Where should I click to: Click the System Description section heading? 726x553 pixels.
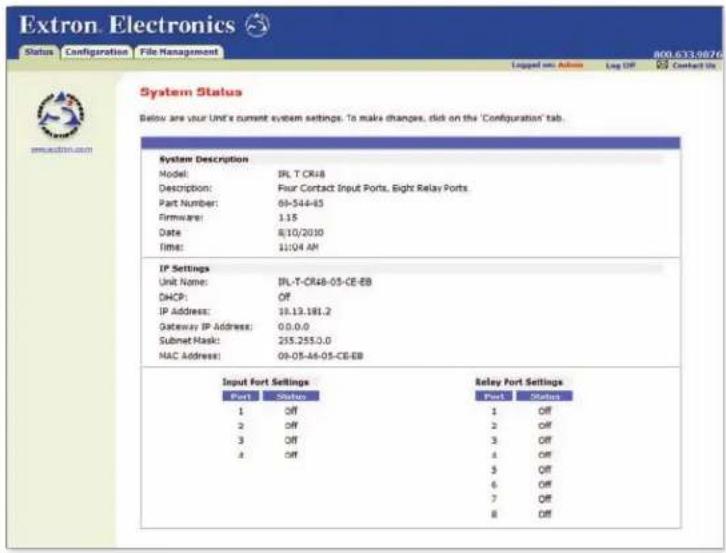click(x=204, y=159)
